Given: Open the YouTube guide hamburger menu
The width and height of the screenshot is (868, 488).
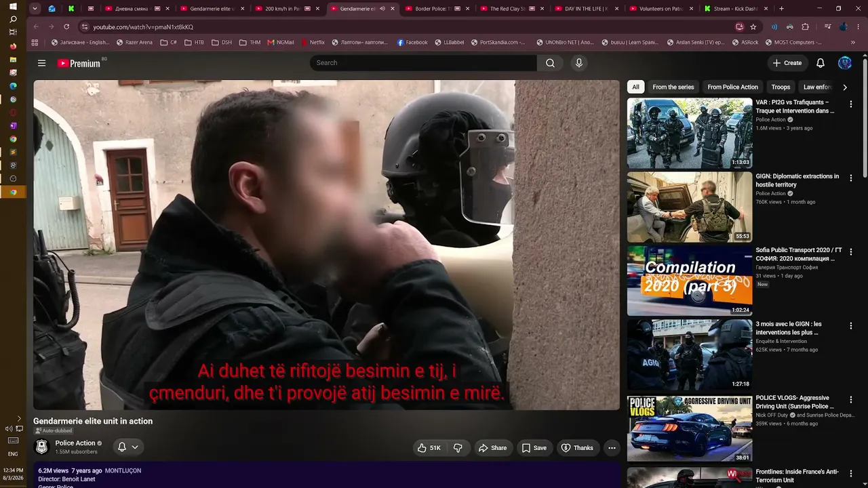Looking at the screenshot, I should (41, 63).
